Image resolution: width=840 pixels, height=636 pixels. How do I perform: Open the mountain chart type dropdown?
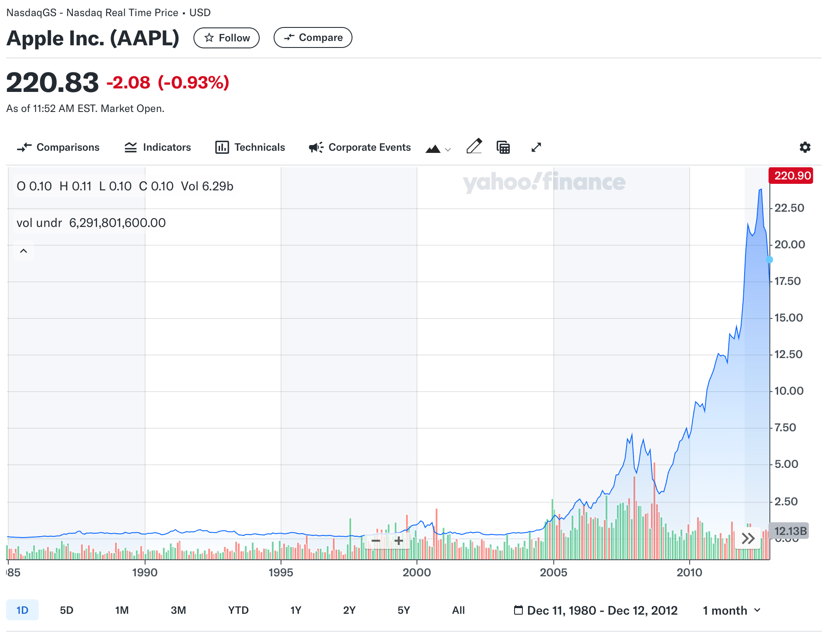(x=438, y=149)
